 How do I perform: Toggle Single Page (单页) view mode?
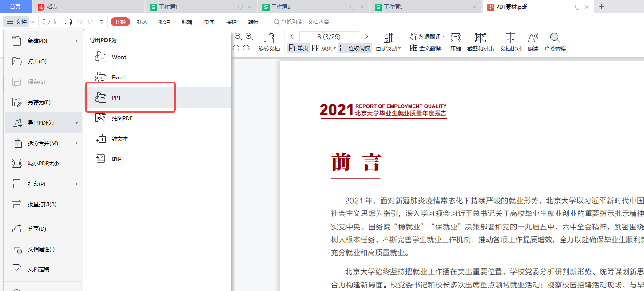(x=298, y=48)
